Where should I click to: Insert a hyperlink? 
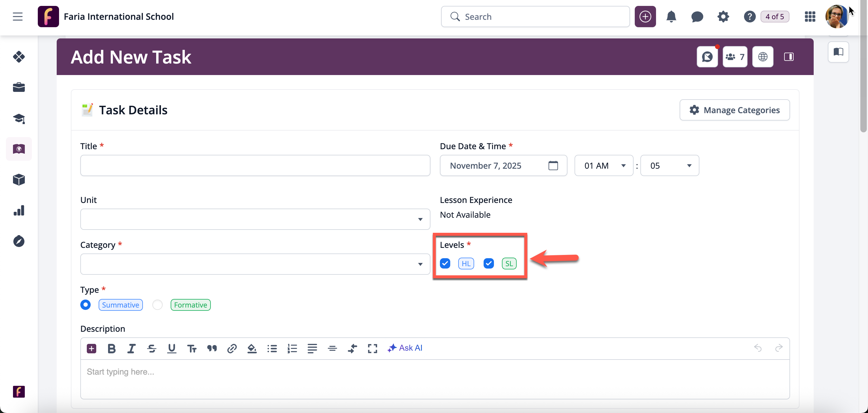coord(232,348)
